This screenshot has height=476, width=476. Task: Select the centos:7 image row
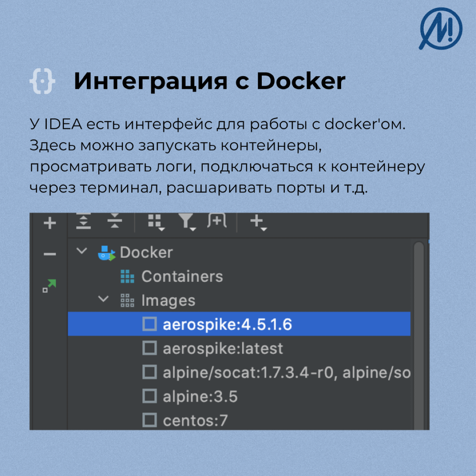pyautogui.click(x=239, y=419)
